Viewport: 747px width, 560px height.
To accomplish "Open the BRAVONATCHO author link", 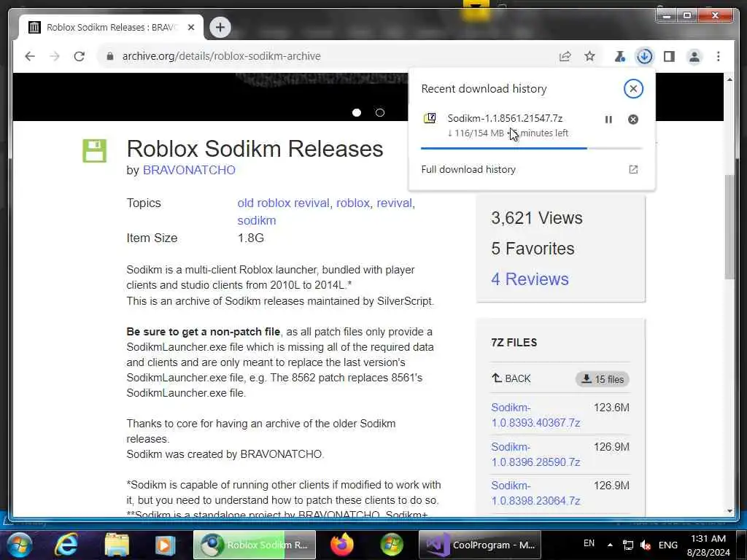I will tap(189, 170).
